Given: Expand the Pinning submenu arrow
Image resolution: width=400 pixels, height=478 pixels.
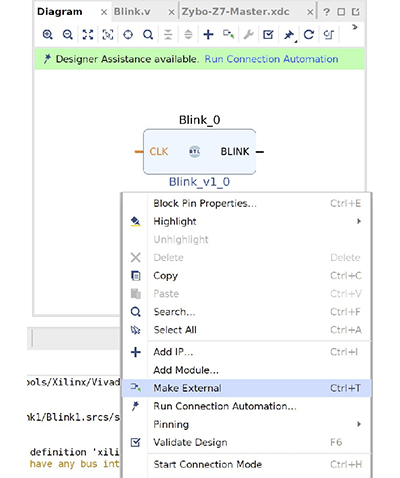Looking at the screenshot, I should [359, 424].
